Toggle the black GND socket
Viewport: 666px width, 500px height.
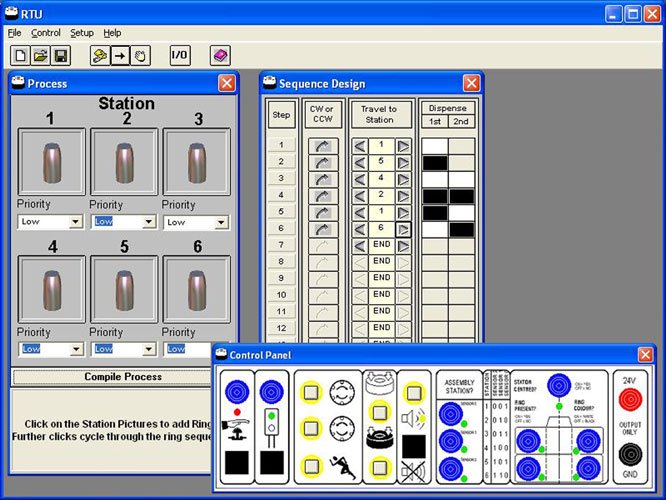pos(630,453)
